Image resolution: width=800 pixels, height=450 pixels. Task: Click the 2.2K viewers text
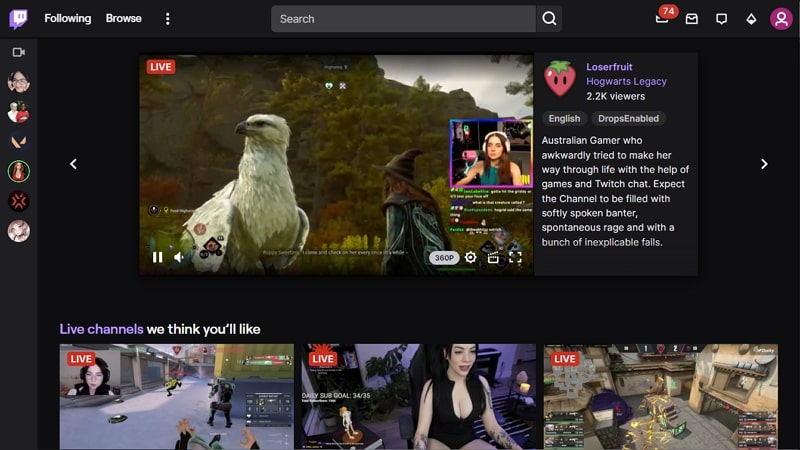615,96
